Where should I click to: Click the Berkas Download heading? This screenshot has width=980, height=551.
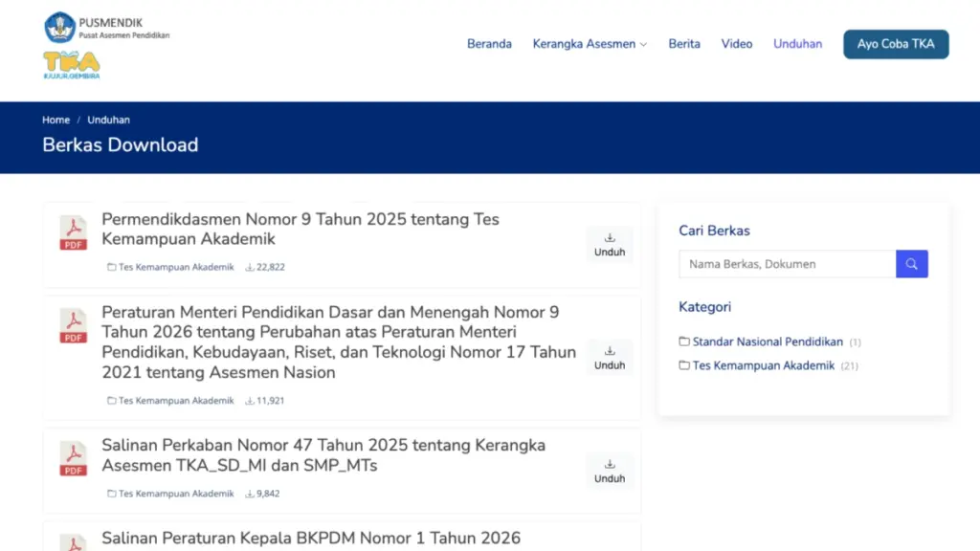tap(121, 145)
